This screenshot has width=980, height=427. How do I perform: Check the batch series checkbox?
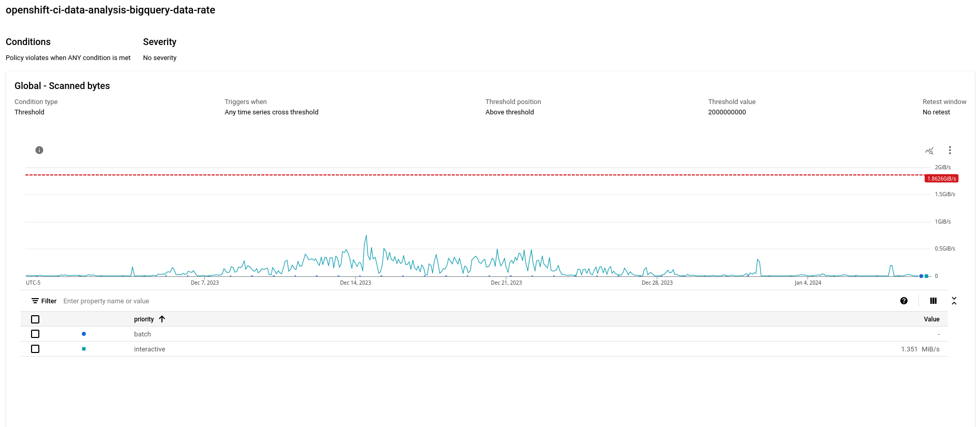[35, 334]
